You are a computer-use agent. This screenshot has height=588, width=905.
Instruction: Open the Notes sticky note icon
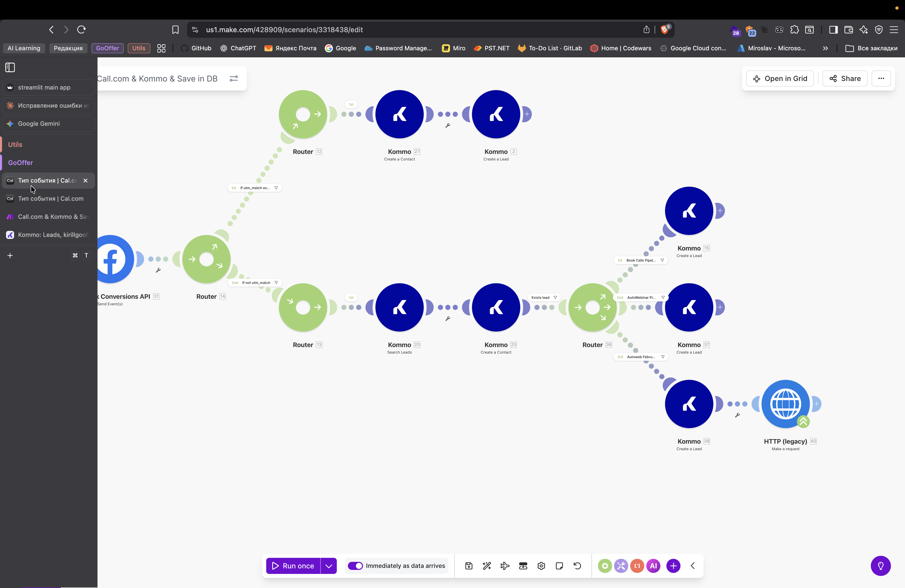coord(559,566)
